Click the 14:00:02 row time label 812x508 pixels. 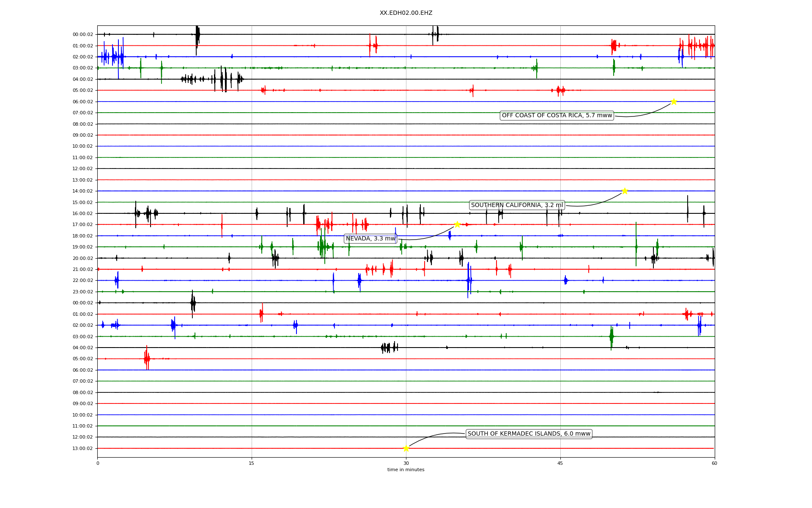[x=83, y=191]
